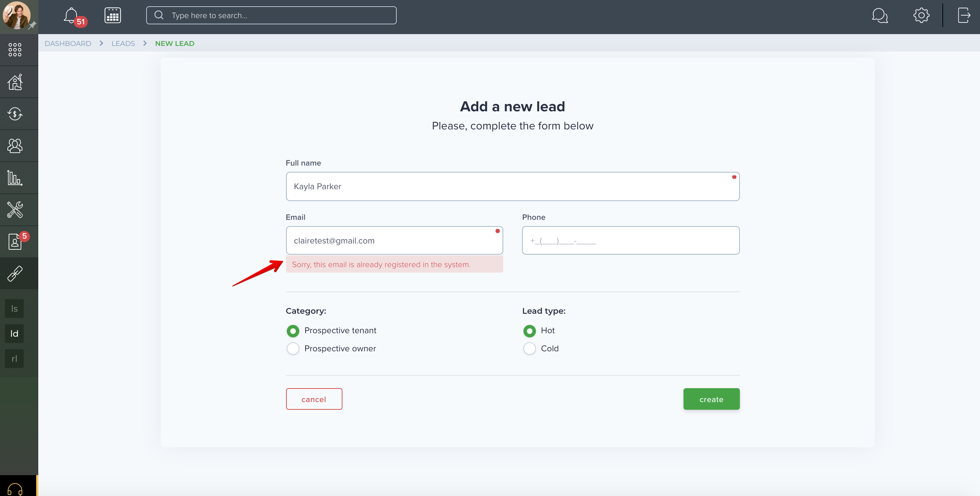Select the 'ld' sidebar shortcut
The height and width of the screenshot is (496, 980).
coord(14,334)
